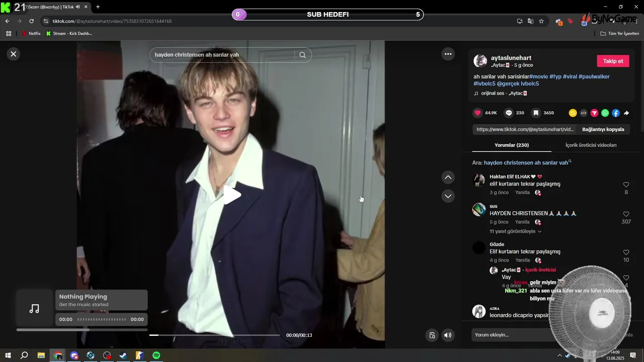Play the paused video

(231, 195)
